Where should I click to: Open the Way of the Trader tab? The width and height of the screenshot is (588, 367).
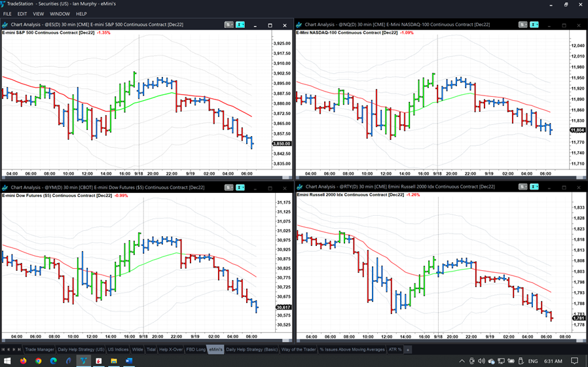pyautogui.click(x=299, y=349)
